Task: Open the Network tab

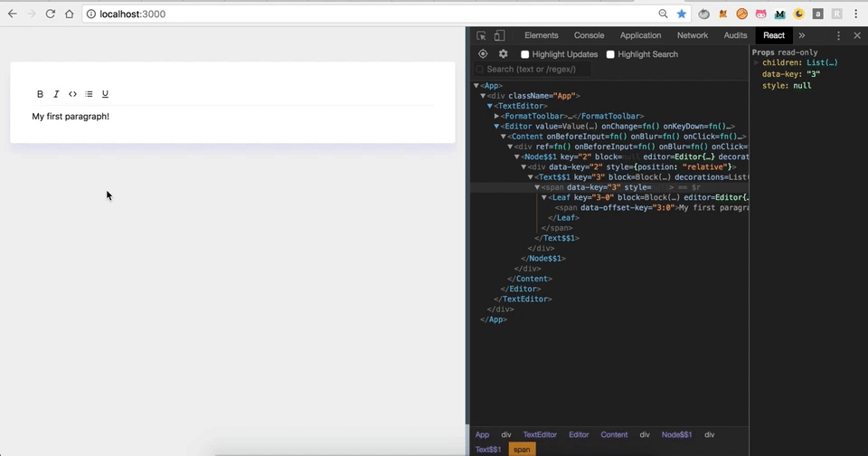Action: (x=693, y=35)
